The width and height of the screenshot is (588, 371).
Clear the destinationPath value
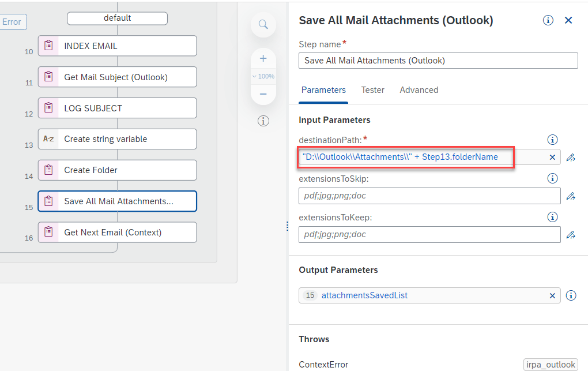click(552, 157)
